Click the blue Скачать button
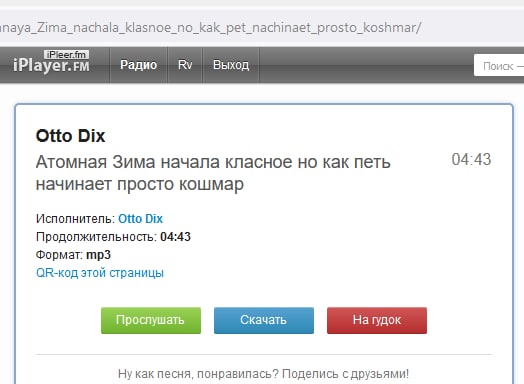 (264, 320)
